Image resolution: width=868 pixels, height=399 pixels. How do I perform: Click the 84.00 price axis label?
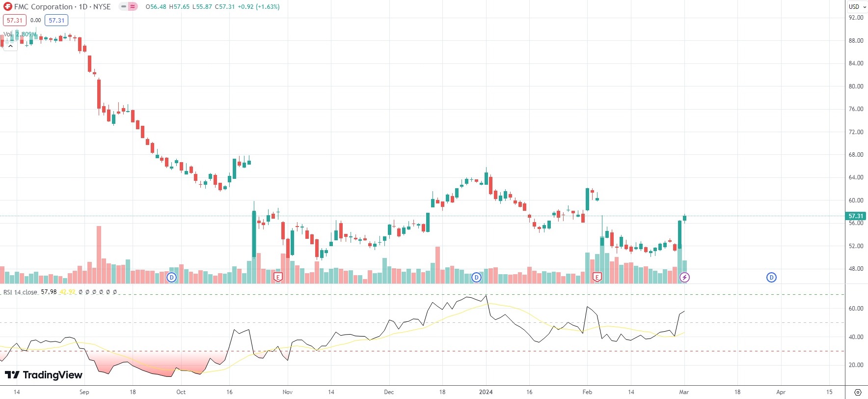[856, 63]
